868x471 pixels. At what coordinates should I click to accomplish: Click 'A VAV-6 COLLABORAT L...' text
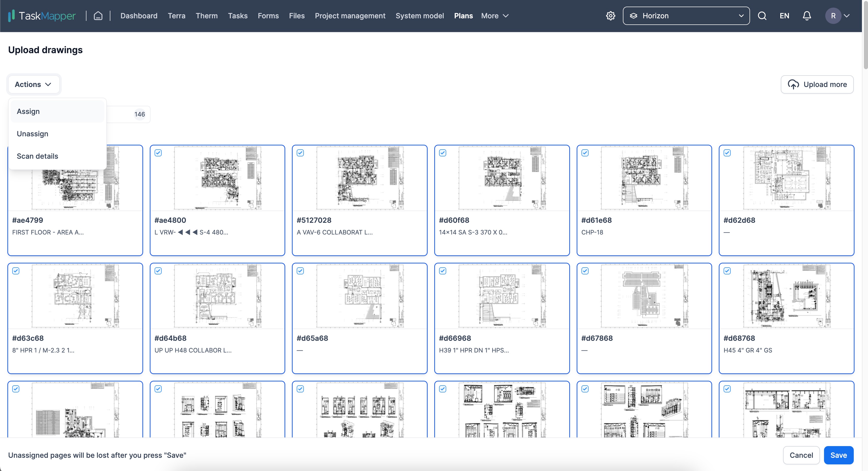335,232
